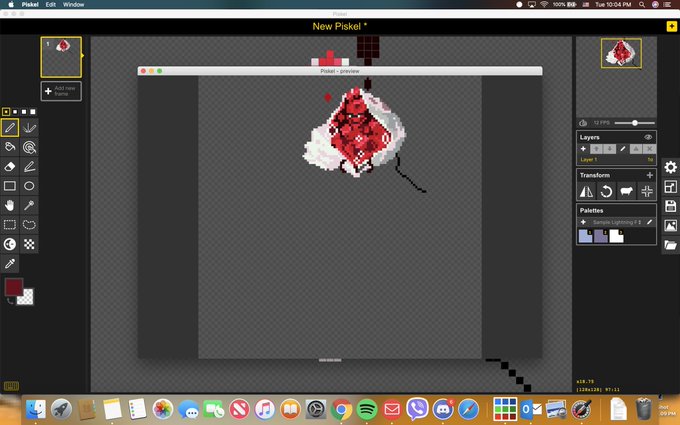Viewport: 680px width, 425px height.
Task: Select the Vertical Mirror pen tool
Action: (x=29, y=128)
